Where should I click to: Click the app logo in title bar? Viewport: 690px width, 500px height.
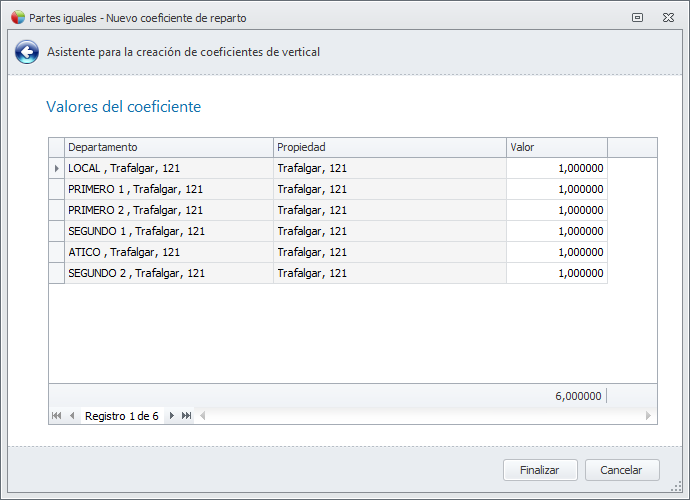coord(17,18)
